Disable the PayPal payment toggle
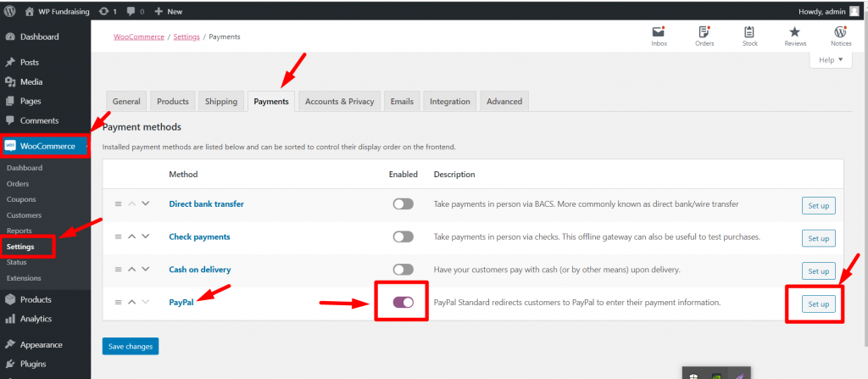 tap(403, 302)
